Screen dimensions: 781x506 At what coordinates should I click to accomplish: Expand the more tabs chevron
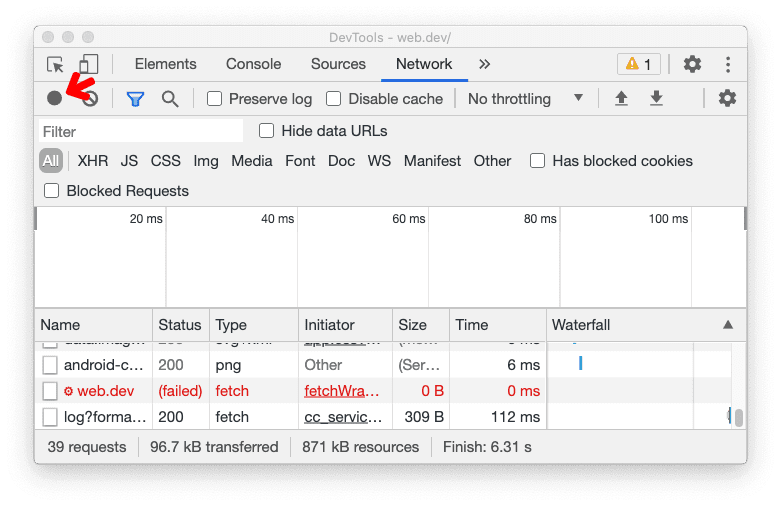click(x=485, y=64)
